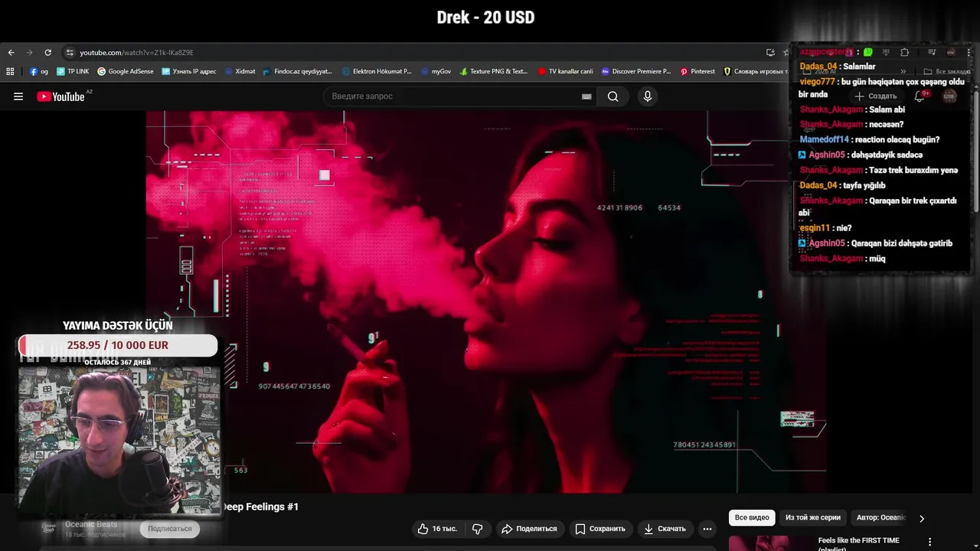Viewport: 980px width, 551px height.
Task: Go back with the browser back arrow
Action: [11, 53]
